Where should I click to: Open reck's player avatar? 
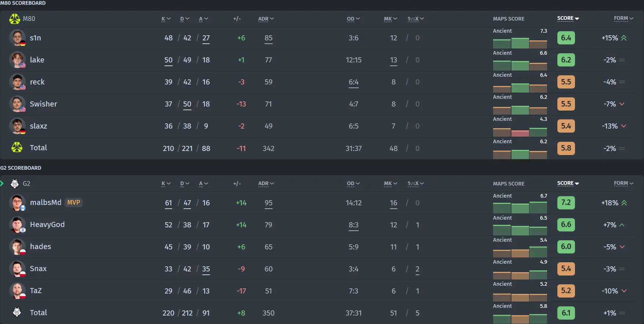point(17,82)
